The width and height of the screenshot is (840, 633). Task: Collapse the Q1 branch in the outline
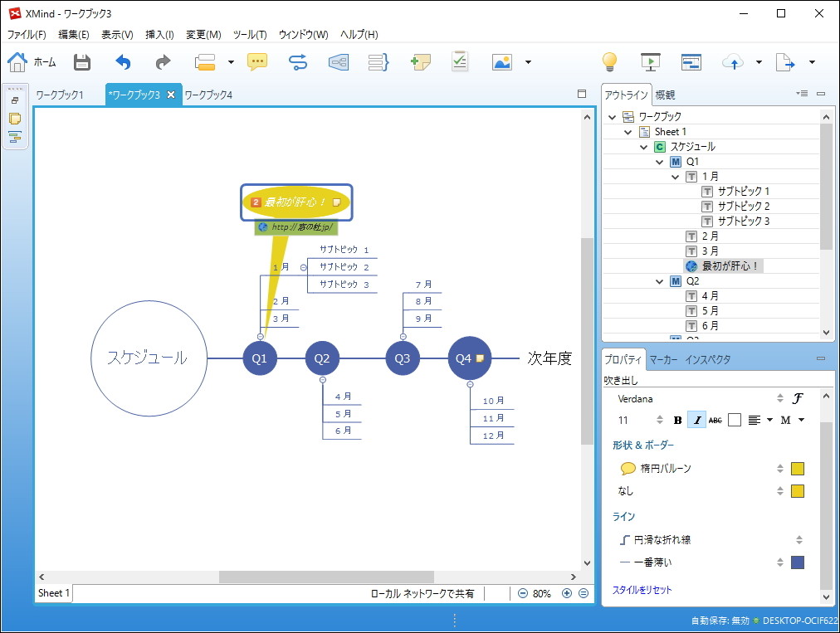coord(657,162)
